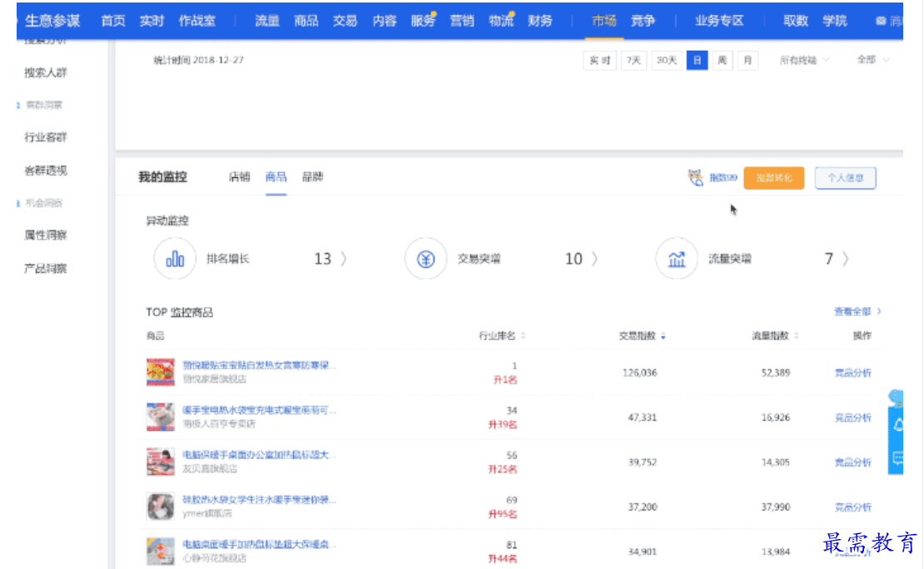Select 实时 time range
Image resolution: width=924 pixels, height=569 pixels.
[600, 60]
